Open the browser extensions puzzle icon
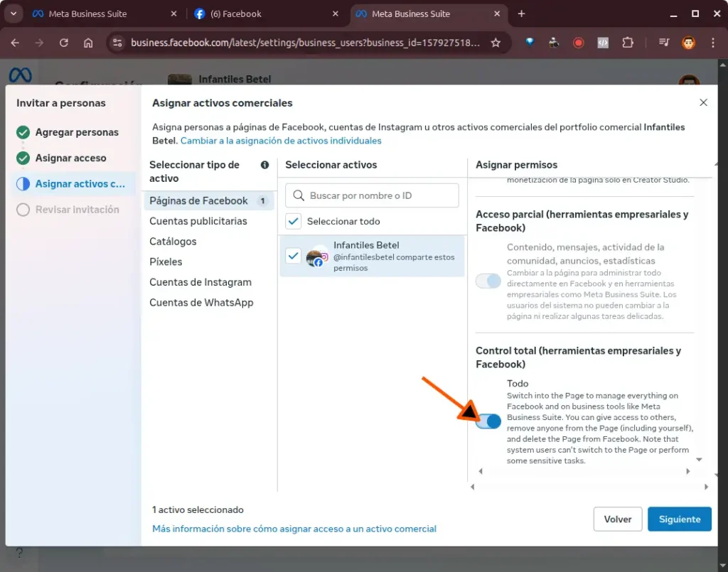The height and width of the screenshot is (572, 728). click(627, 43)
